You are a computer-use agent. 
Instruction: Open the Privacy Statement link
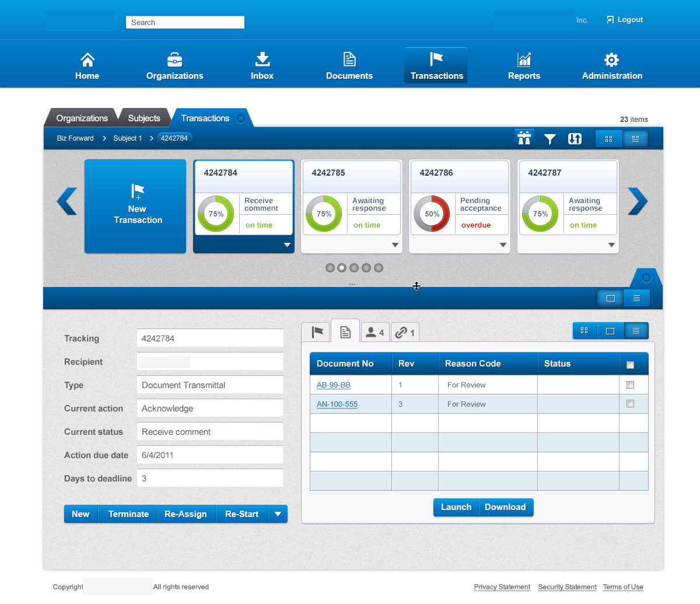click(502, 587)
